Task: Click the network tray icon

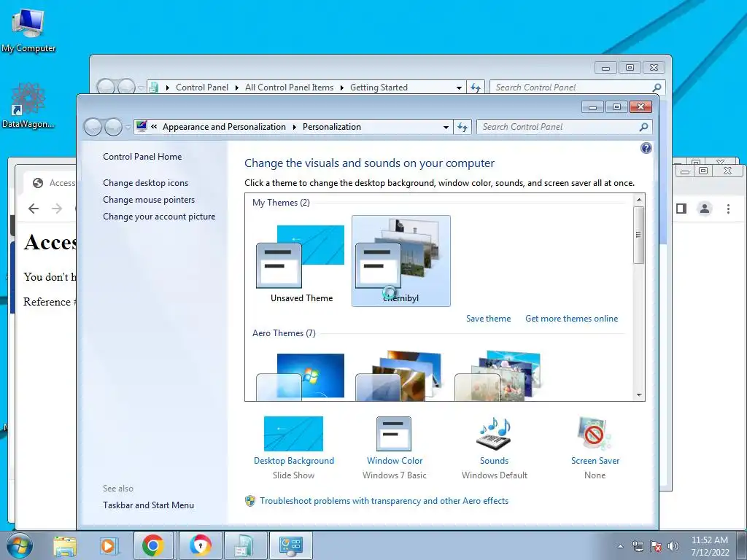Action: (x=638, y=546)
